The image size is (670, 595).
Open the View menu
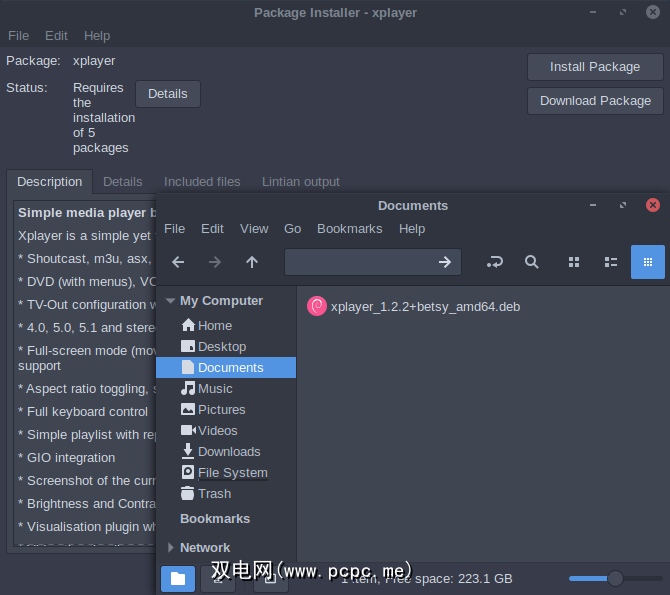point(254,229)
